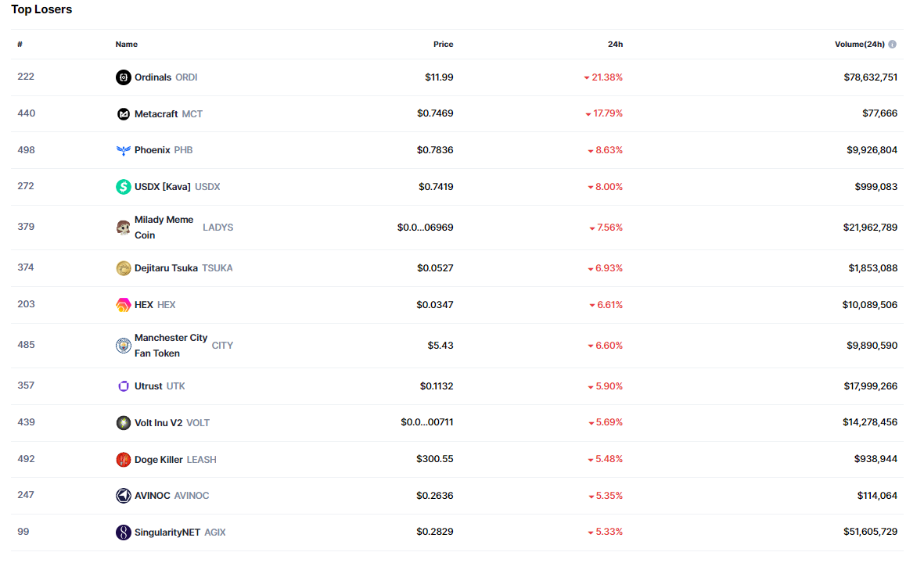Sort by the # rank column header
Viewport: 924px width, 563px height.
click(20, 45)
